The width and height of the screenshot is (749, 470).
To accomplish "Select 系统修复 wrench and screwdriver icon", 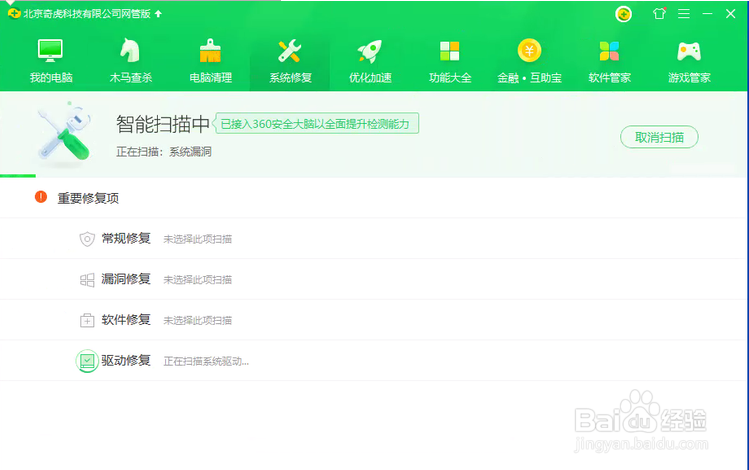I will pyautogui.click(x=289, y=51).
